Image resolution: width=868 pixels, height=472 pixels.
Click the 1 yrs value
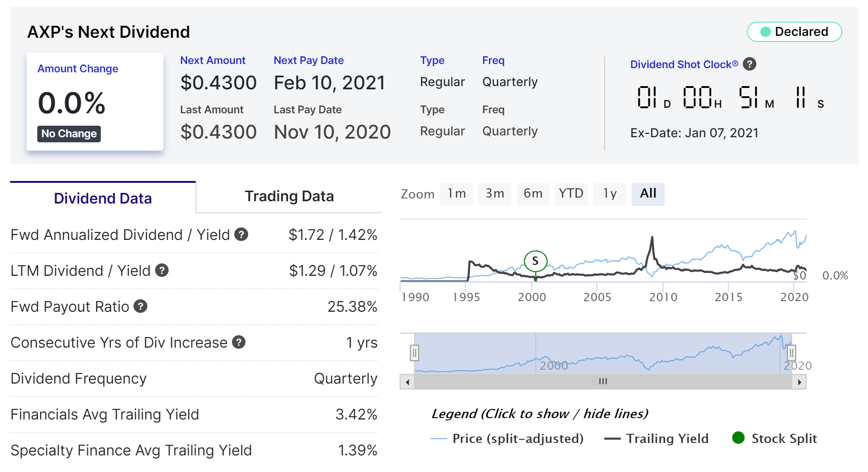pos(362,343)
